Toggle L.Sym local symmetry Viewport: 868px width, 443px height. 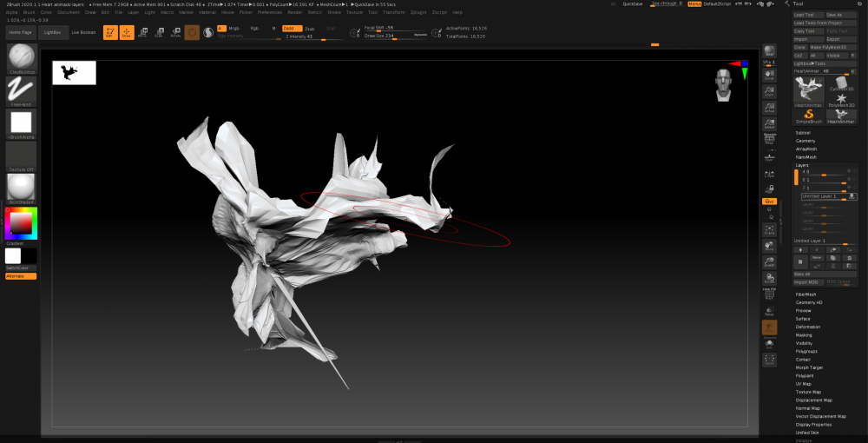point(769,174)
